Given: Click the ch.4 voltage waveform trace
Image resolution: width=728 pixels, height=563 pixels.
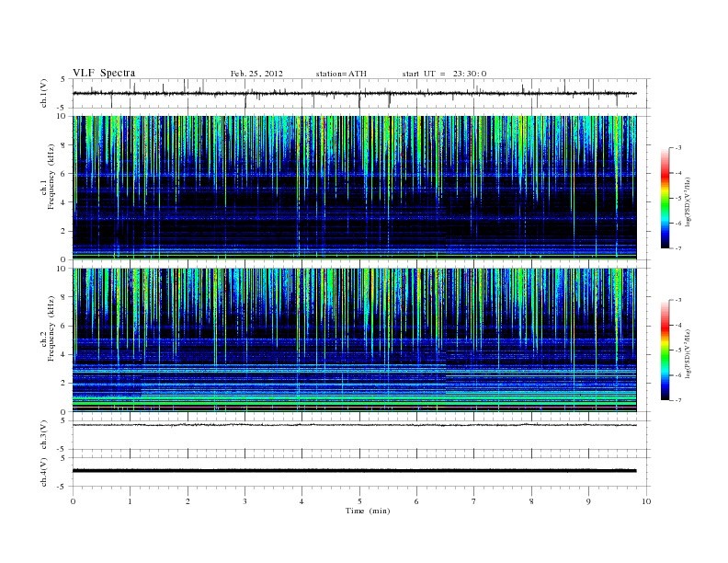Looking at the screenshot, I should pos(354,471).
